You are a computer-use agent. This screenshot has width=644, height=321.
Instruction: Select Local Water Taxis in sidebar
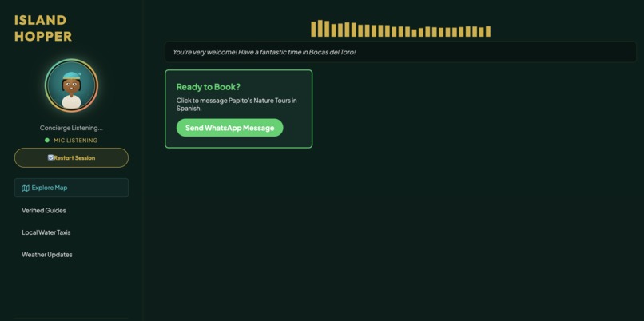point(46,232)
